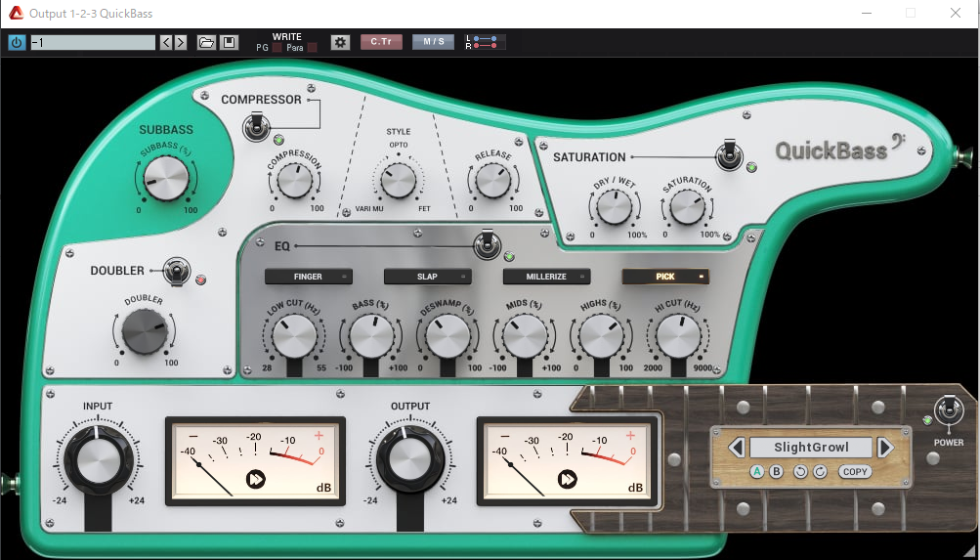The width and height of the screenshot is (980, 560).
Task: Go to previous preset before SlightGrowl
Action: pyautogui.click(x=737, y=448)
